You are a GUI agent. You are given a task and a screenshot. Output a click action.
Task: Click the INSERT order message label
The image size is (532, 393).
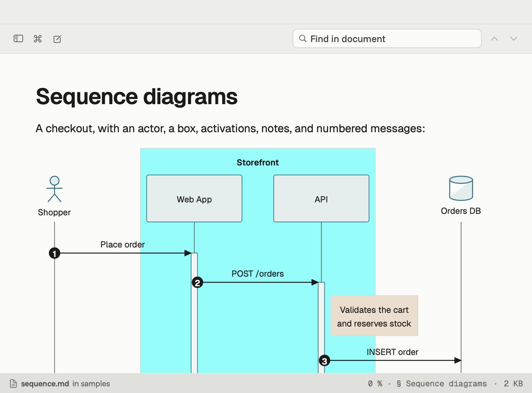click(x=392, y=352)
